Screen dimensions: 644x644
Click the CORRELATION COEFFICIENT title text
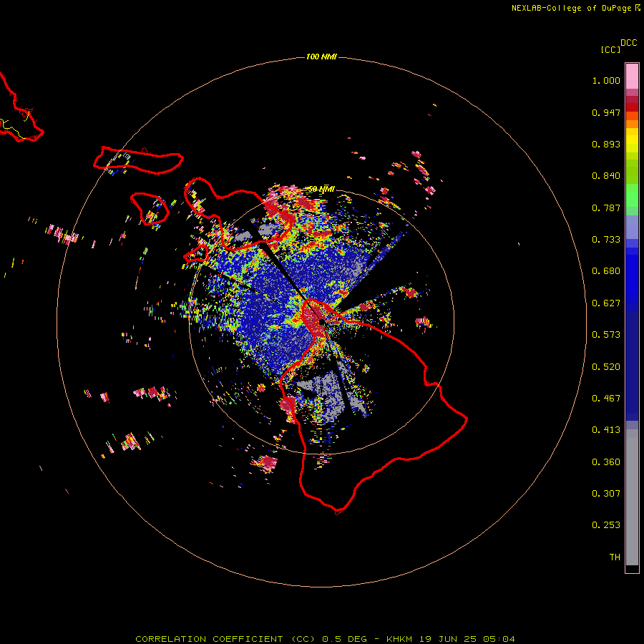[x=209, y=639]
